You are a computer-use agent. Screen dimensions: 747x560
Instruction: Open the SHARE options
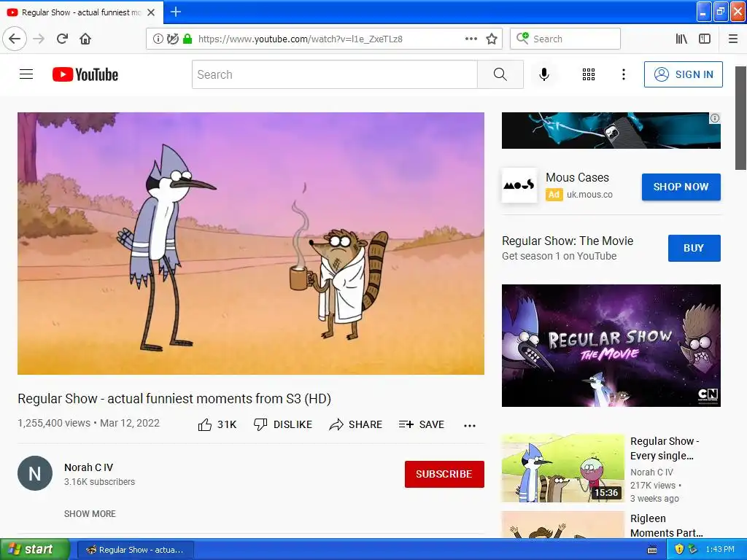(356, 424)
